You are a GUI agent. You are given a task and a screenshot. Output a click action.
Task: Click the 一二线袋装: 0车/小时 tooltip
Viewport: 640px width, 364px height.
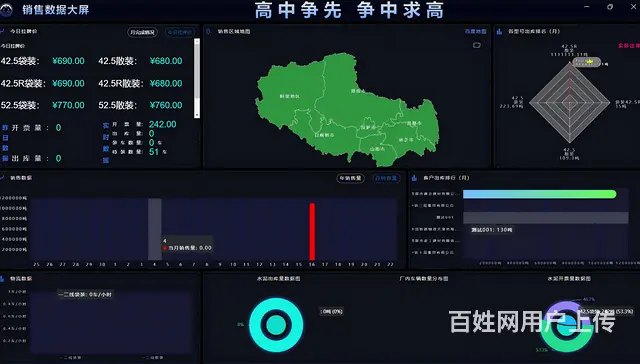(x=85, y=294)
